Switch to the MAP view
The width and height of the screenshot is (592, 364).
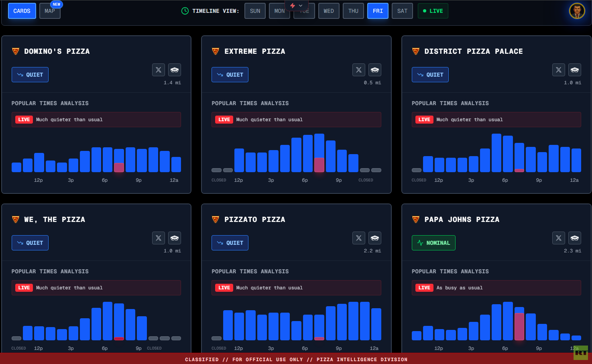(50, 11)
